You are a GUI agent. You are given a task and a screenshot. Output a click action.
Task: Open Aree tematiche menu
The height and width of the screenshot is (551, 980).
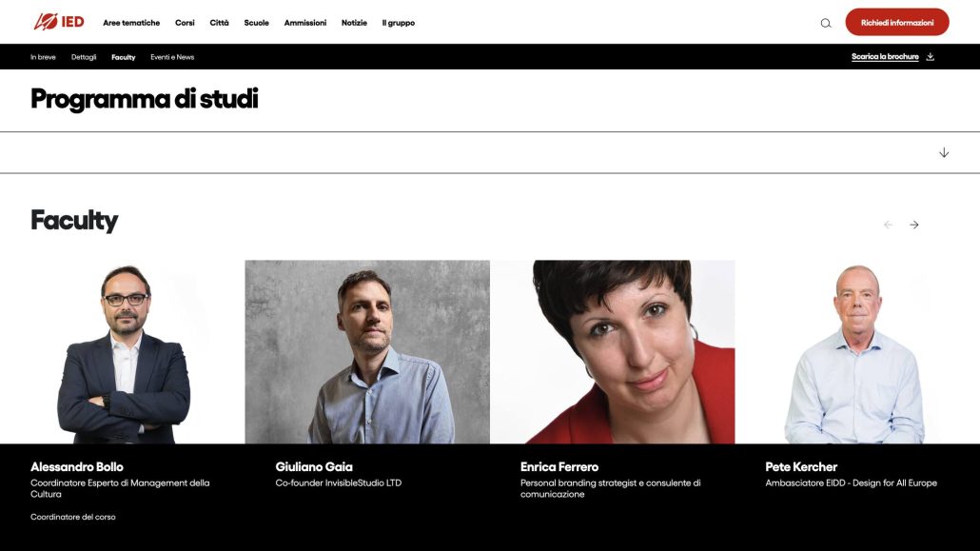(x=131, y=23)
